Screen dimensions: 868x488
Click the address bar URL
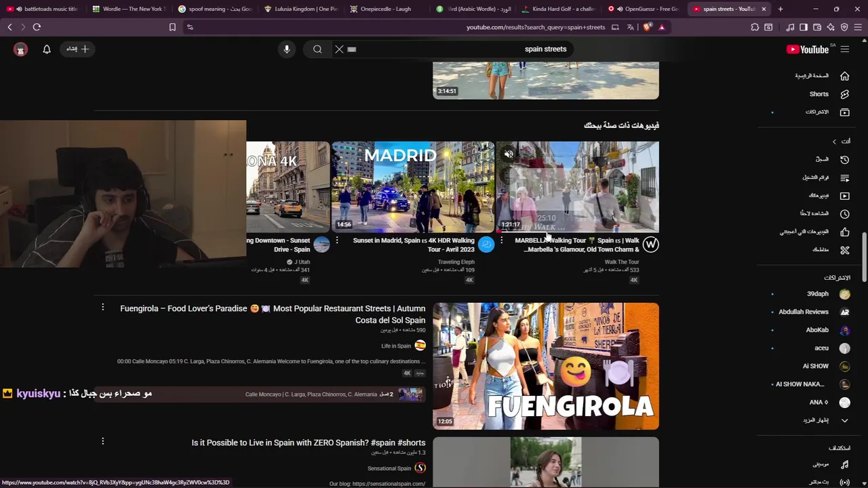point(535,27)
